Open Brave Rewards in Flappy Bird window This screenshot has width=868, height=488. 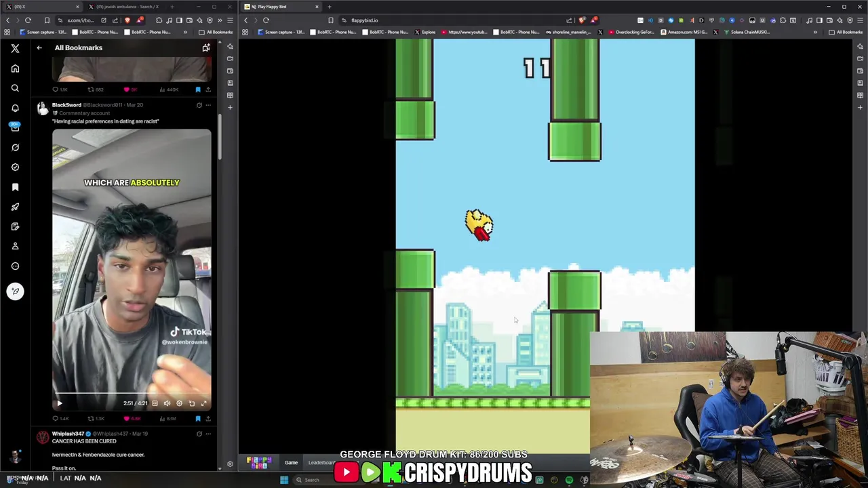click(594, 20)
